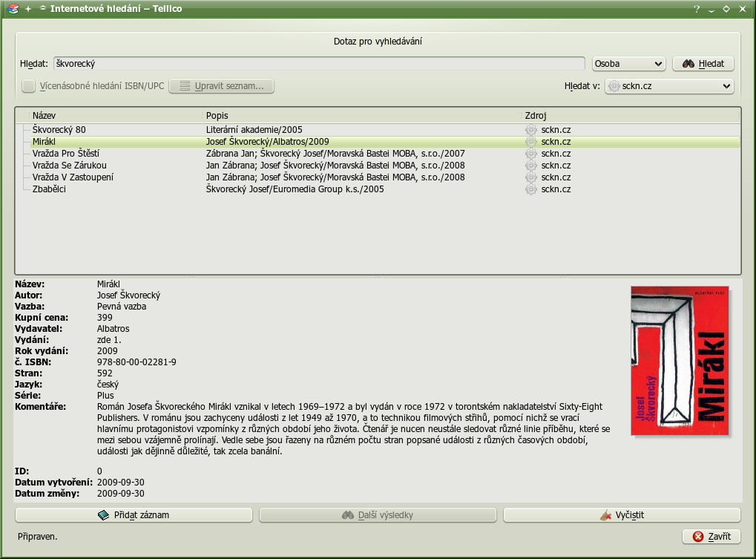The image size is (756, 559).
Task: Open the Osoba search type dropdown
Action: [x=628, y=64]
